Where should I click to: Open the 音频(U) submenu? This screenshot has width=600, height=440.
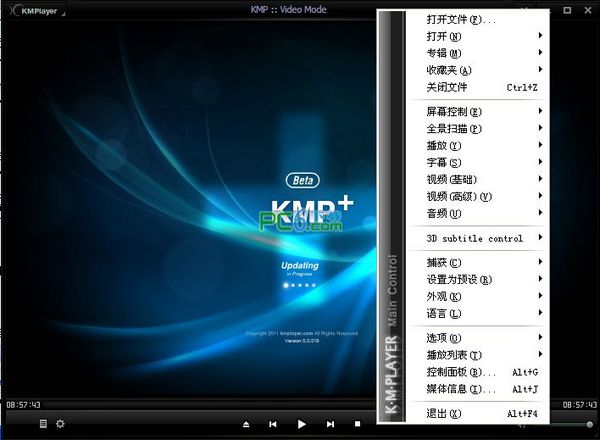(x=478, y=213)
